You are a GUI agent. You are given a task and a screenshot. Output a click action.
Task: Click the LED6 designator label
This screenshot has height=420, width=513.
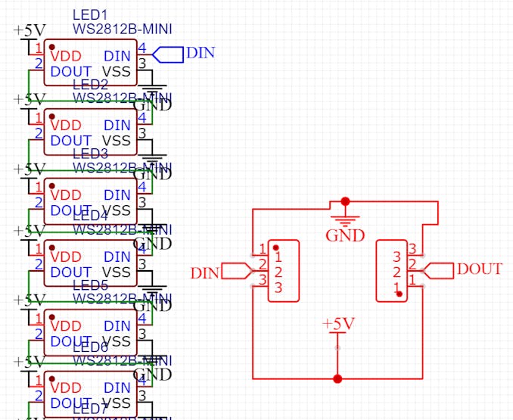[x=90, y=347]
